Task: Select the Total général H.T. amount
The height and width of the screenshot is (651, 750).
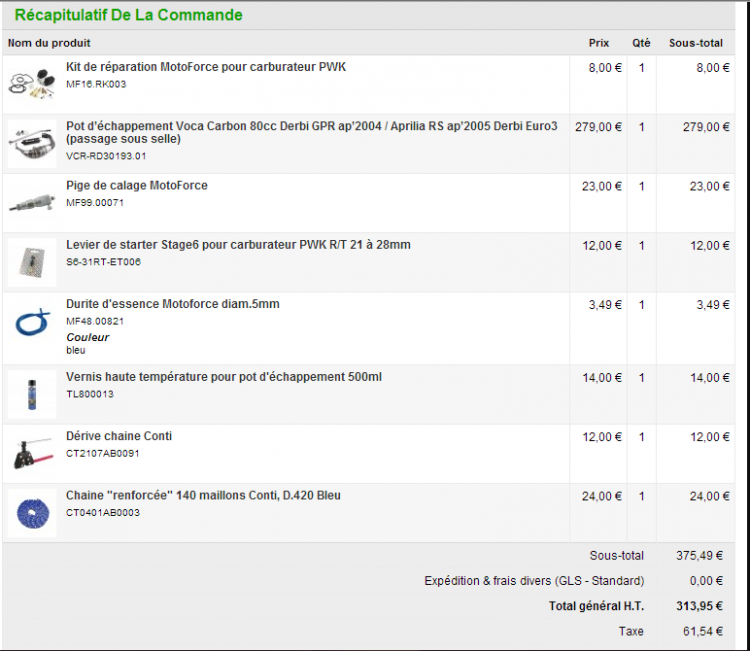Action: tap(699, 606)
